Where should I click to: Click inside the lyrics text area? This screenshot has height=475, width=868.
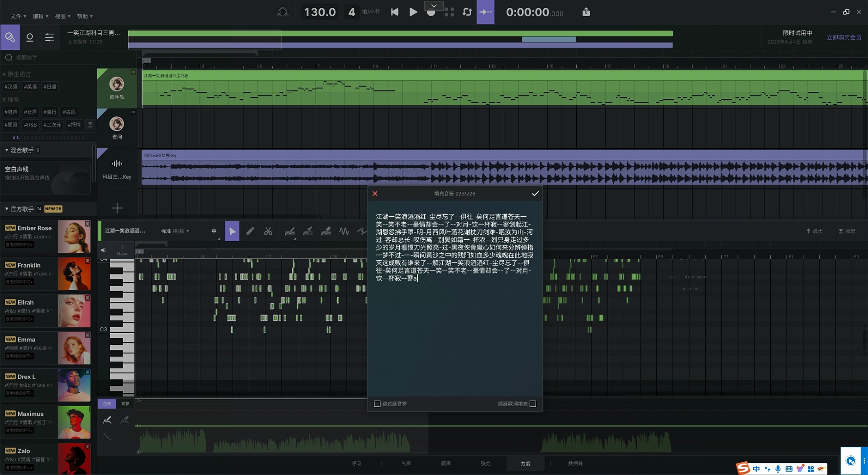pyautogui.click(x=455, y=298)
